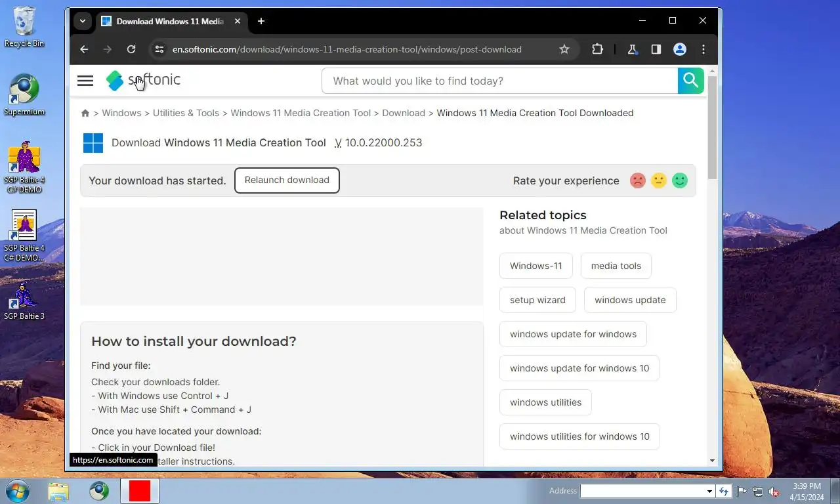Click the taskbar Address go button
This screenshot has height=504, width=840.
(724, 491)
